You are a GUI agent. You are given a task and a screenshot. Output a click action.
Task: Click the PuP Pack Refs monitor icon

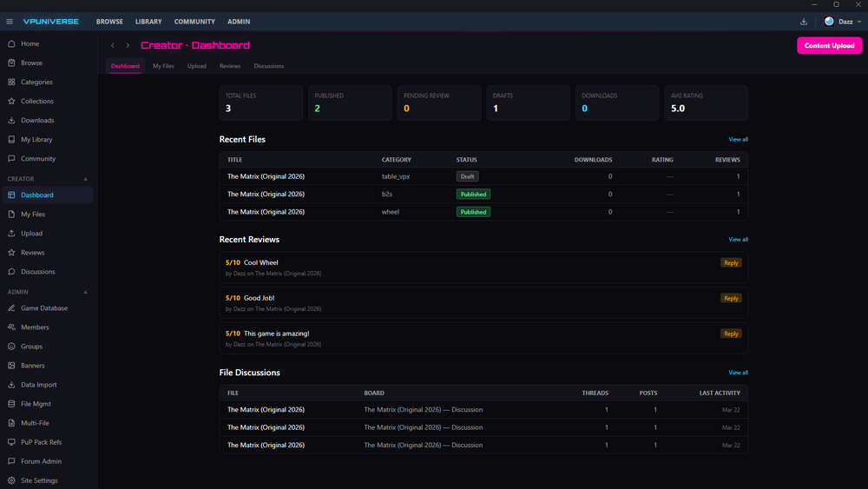(x=11, y=442)
